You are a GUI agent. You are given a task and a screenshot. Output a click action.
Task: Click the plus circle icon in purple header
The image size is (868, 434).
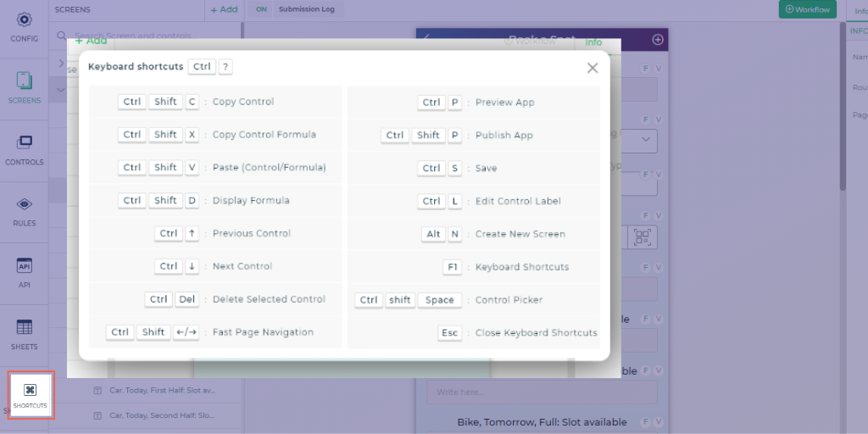point(658,40)
